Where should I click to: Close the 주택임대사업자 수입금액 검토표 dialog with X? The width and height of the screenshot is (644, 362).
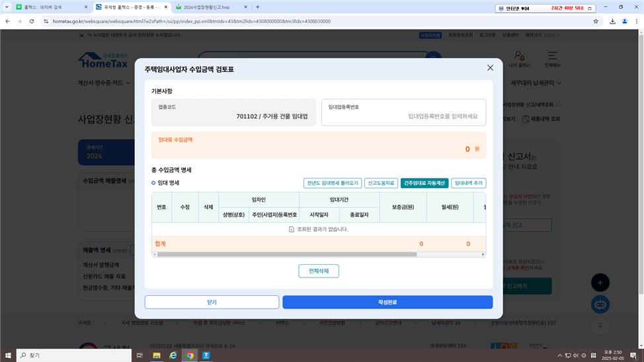point(490,68)
